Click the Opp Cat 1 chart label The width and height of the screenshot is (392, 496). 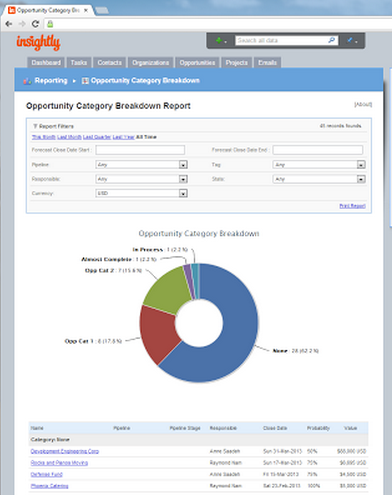93,341
